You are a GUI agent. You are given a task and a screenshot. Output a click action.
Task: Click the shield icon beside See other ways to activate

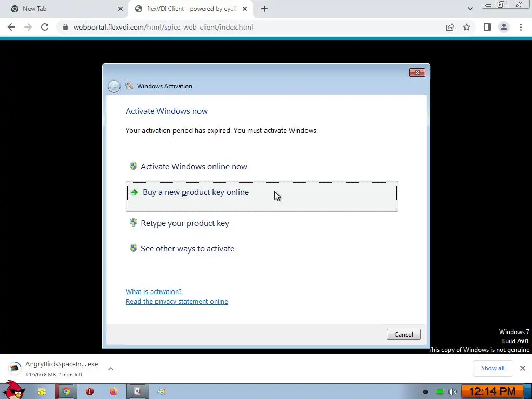point(134,248)
